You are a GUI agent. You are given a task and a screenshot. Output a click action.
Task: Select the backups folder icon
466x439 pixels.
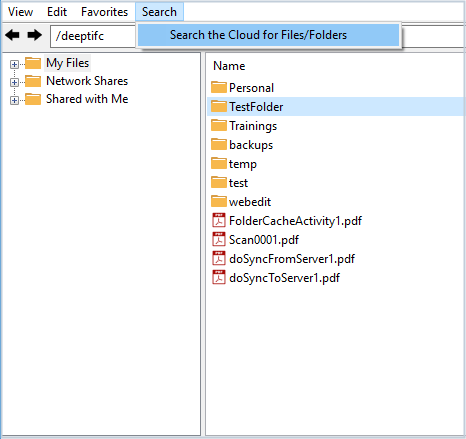tap(219, 144)
